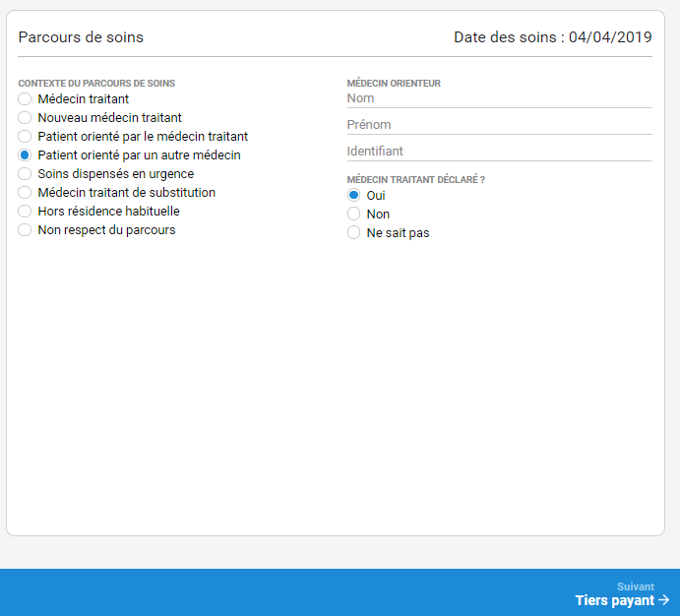Select 'Hors résidence habituelle' radio button
Viewport: 680px width, 616px height.
pyautogui.click(x=26, y=212)
